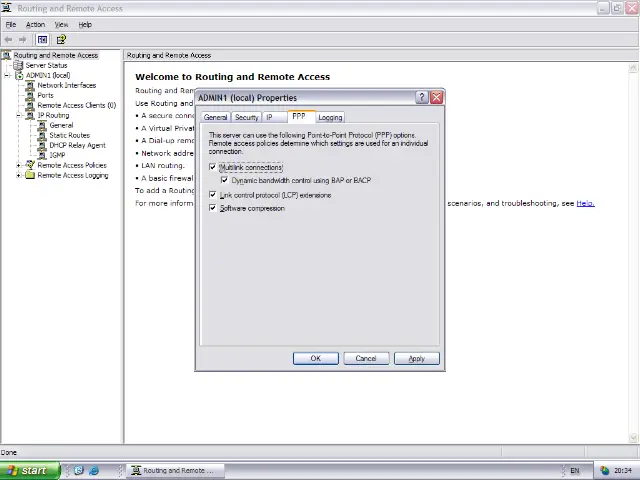Click the EN language indicator
Viewport: 640px width, 480px height.
pyautogui.click(x=575, y=471)
